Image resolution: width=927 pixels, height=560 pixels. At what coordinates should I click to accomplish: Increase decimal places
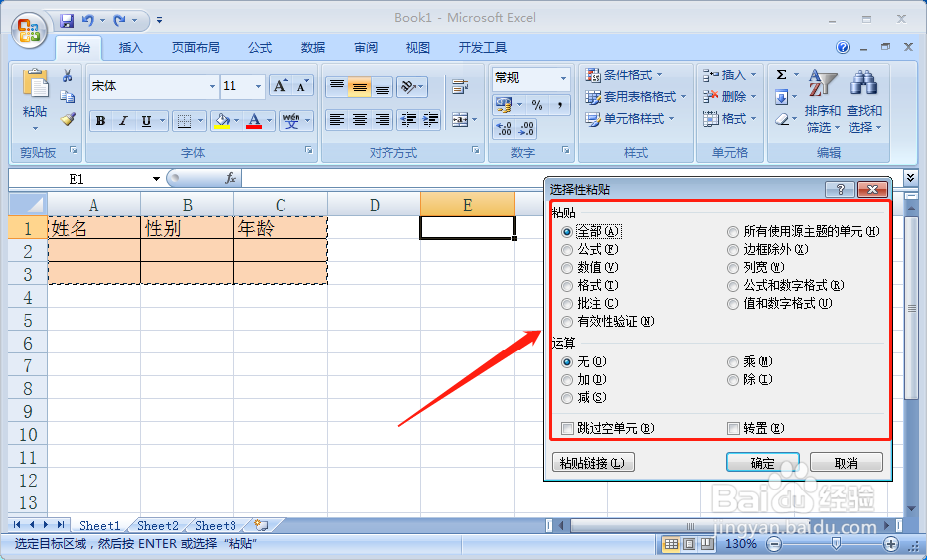tap(503, 128)
